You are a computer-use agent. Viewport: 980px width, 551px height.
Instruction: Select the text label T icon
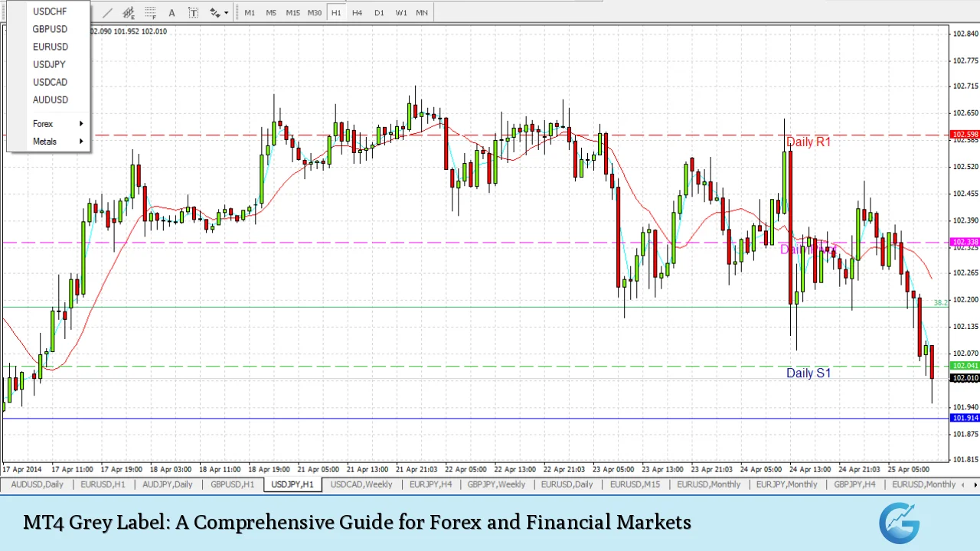pos(193,12)
